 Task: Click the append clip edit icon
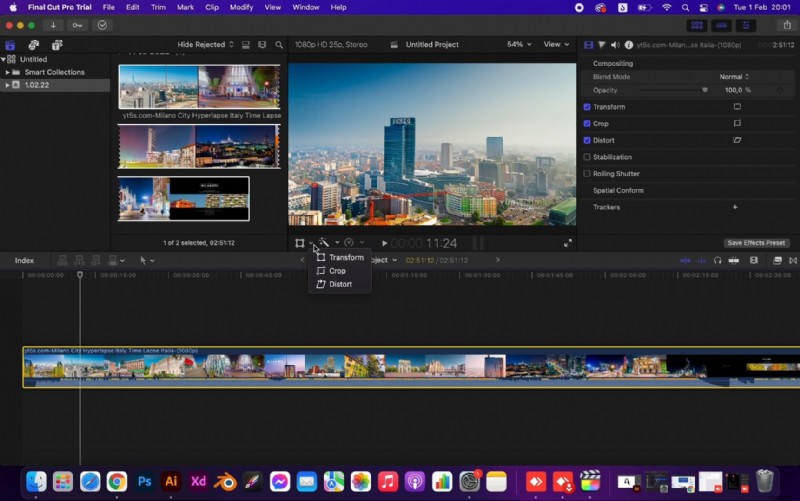tap(95, 261)
